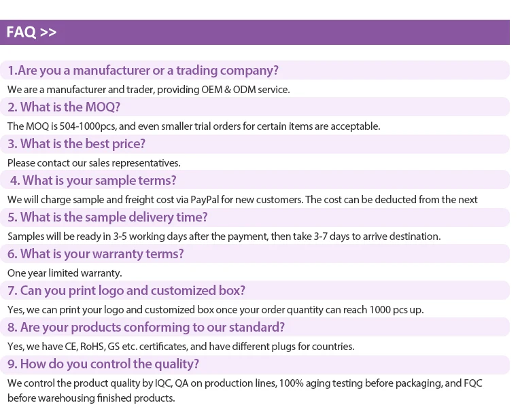This screenshot has height=420, width=520.
Task: Click the CE, RoHS, GS certificates answer
Action: (x=181, y=346)
